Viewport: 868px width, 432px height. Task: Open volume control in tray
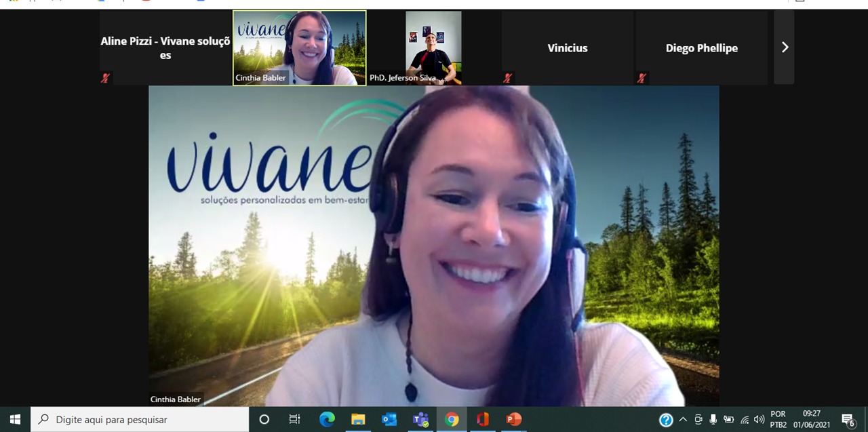click(759, 420)
